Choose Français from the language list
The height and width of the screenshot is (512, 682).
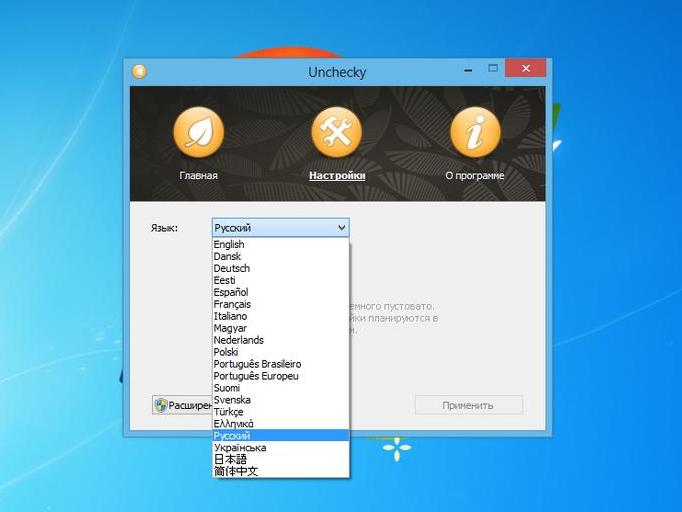[x=281, y=304]
